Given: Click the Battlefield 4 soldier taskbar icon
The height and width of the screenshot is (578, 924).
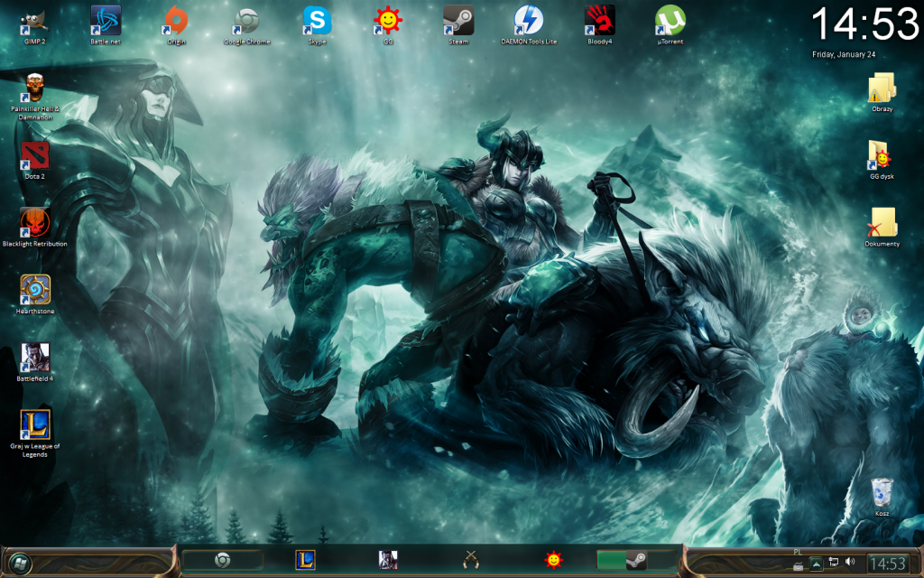Looking at the screenshot, I should point(388,560).
